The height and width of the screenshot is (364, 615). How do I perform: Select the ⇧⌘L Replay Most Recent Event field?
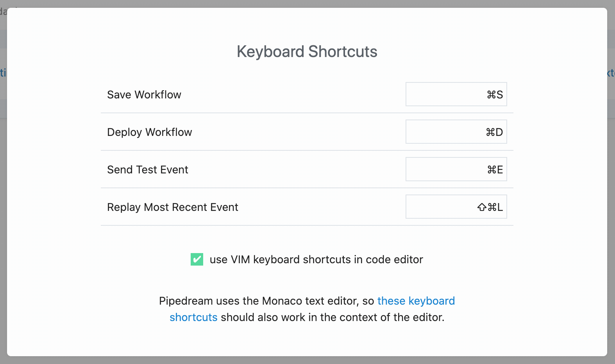[x=456, y=207]
